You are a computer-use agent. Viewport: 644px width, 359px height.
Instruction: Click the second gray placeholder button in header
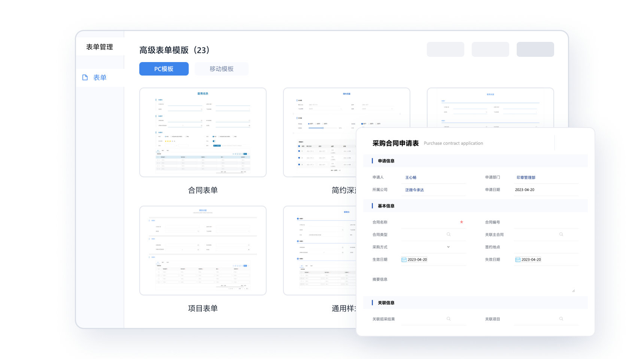(x=490, y=49)
